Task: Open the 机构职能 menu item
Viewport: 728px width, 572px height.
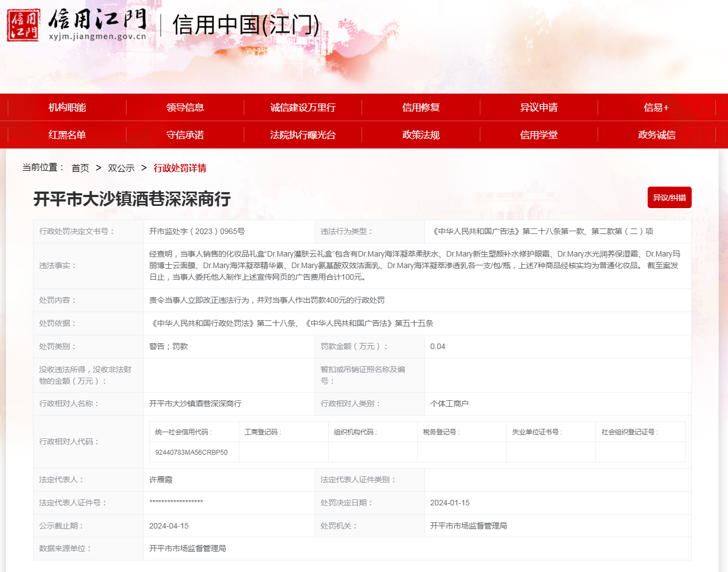Action: point(67,107)
